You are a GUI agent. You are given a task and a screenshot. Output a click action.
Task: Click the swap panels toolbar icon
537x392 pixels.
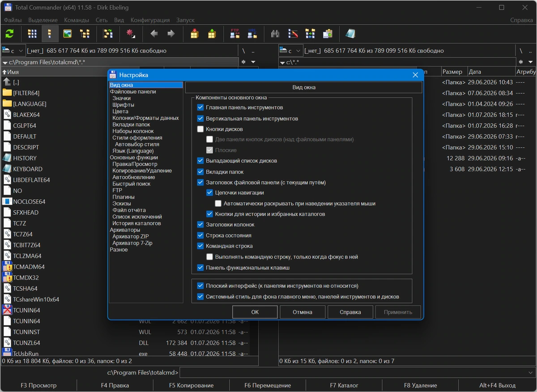[x=108, y=34]
